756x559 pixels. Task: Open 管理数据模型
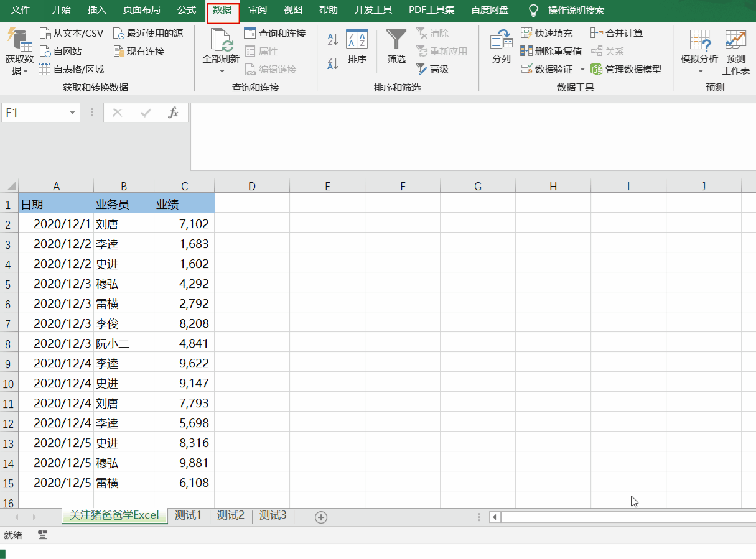click(626, 69)
